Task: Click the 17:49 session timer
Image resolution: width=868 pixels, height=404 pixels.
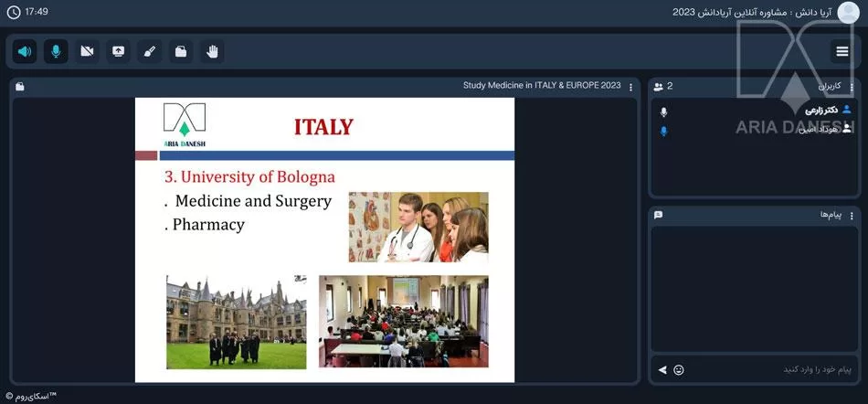Action: pos(37,12)
